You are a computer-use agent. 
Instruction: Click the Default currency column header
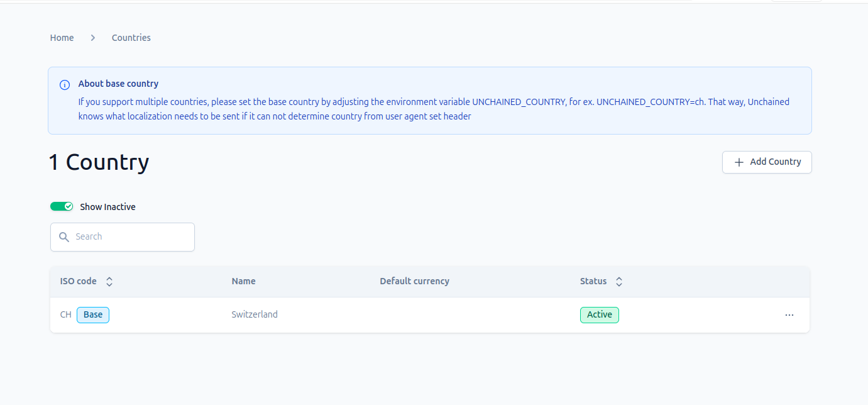(x=414, y=281)
